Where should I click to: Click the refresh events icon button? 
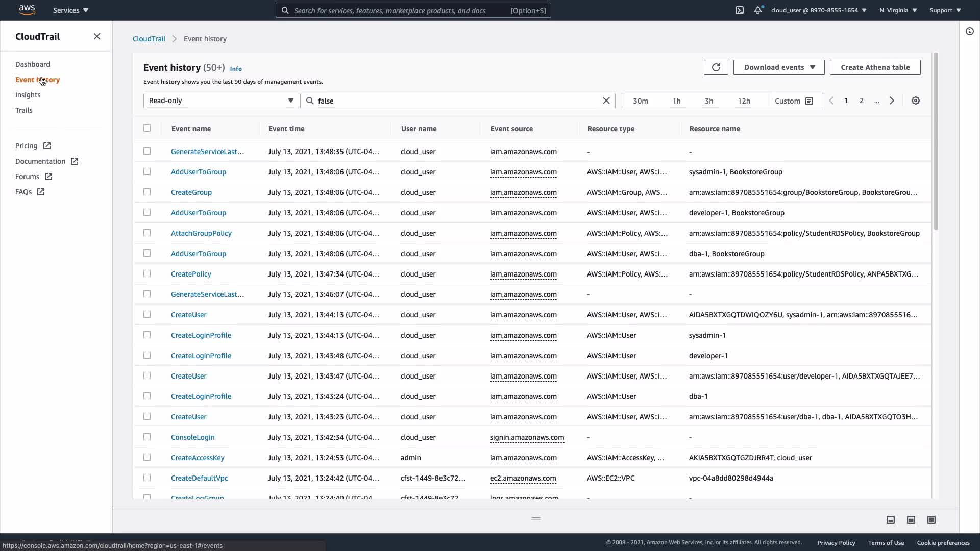click(716, 67)
